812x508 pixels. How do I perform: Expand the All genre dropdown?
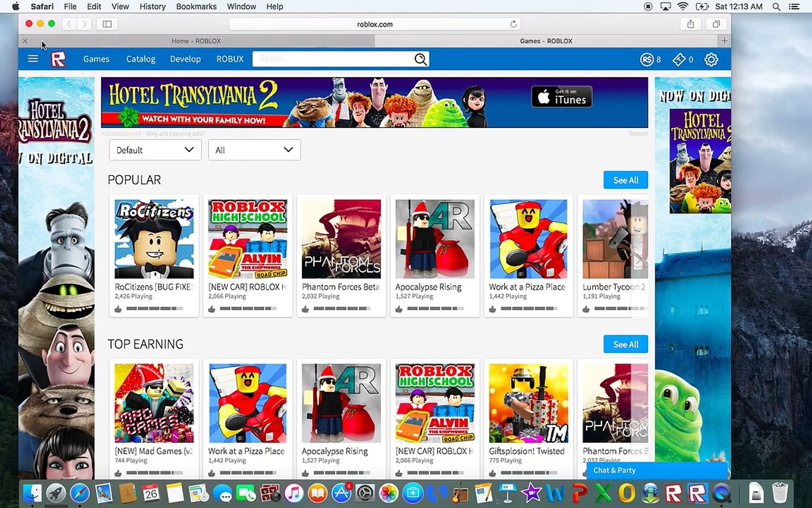click(254, 150)
